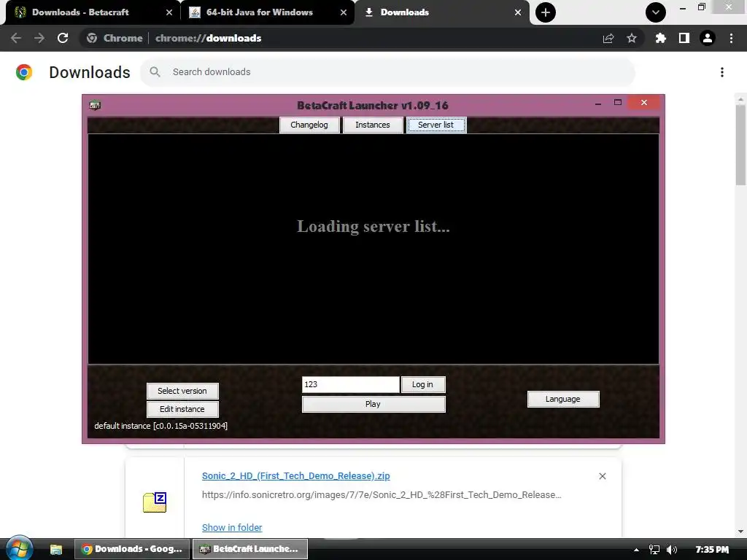
Task: Open File Explorer from the taskbar
Action: 56,549
